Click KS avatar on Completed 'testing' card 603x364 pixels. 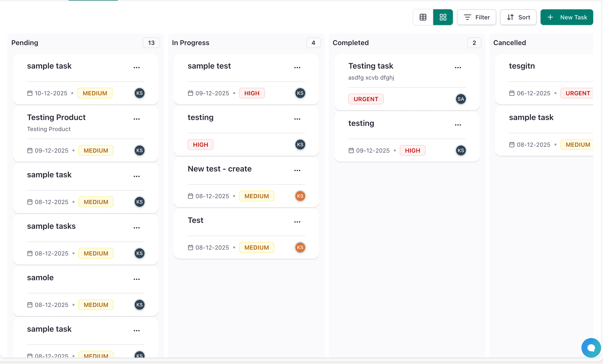[461, 150]
